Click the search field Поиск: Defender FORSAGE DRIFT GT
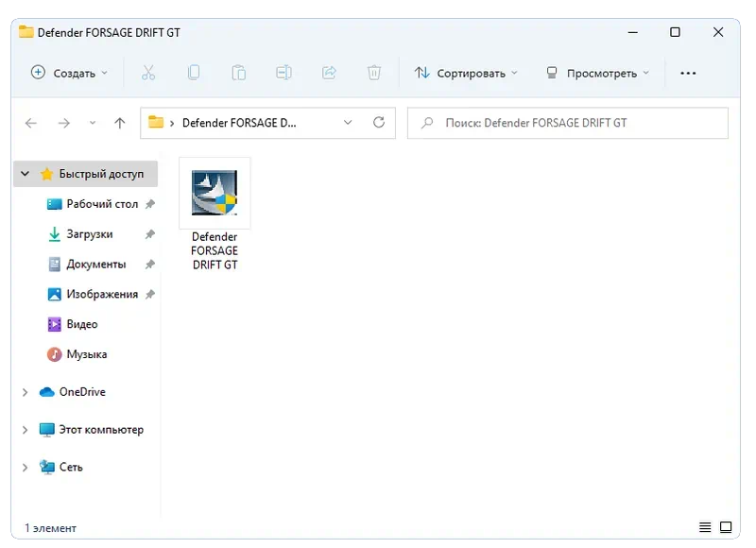This screenshot has width=756, height=548. pyautogui.click(x=568, y=123)
